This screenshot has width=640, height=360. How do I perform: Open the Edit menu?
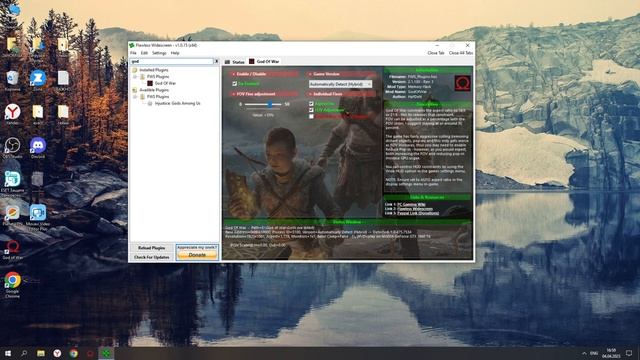pyautogui.click(x=144, y=53)
